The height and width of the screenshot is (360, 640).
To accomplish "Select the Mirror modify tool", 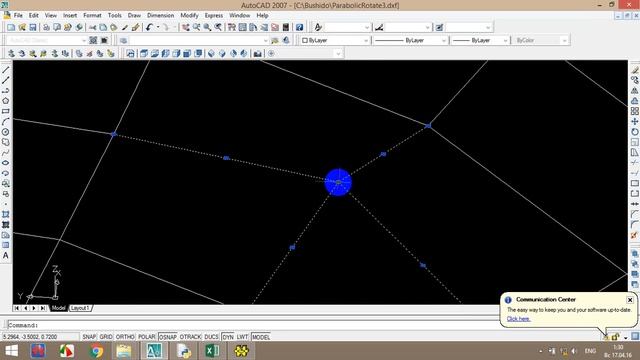I will (x=635, y=91).
